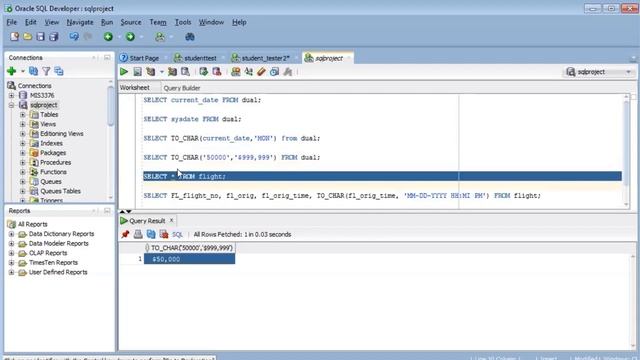Click the Autotrace icon
The width and height of the screenshot is (640, 360).
pos(172,72)
